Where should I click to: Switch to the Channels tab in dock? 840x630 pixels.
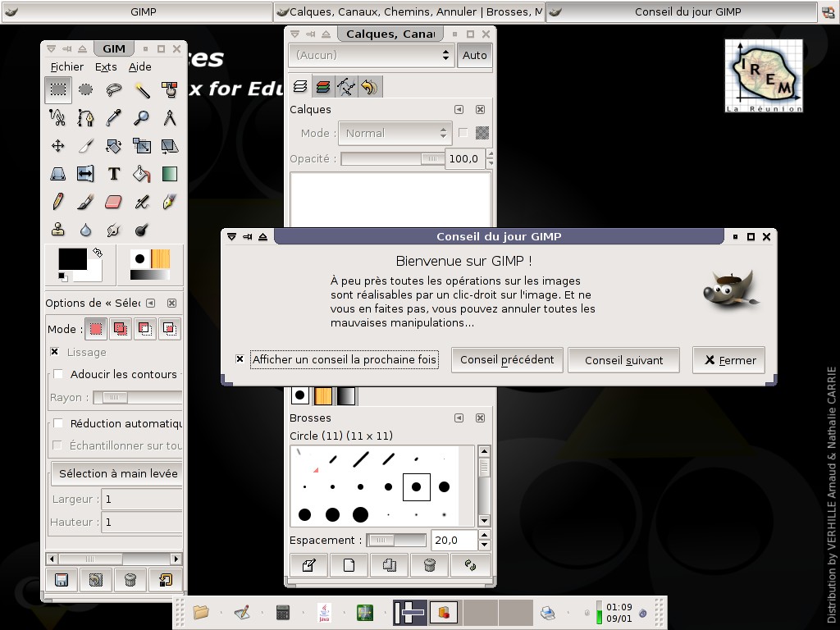[x=323, y=87]
